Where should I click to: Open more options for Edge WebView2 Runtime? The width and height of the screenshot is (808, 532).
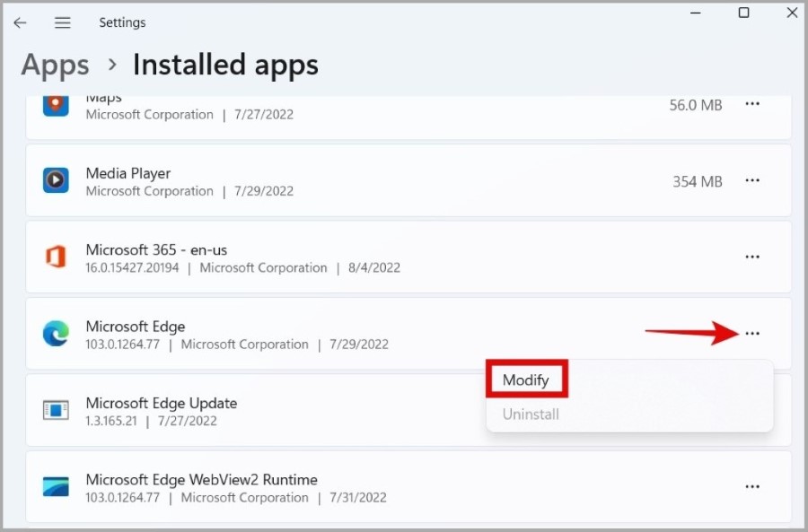(x=752, y=486)
